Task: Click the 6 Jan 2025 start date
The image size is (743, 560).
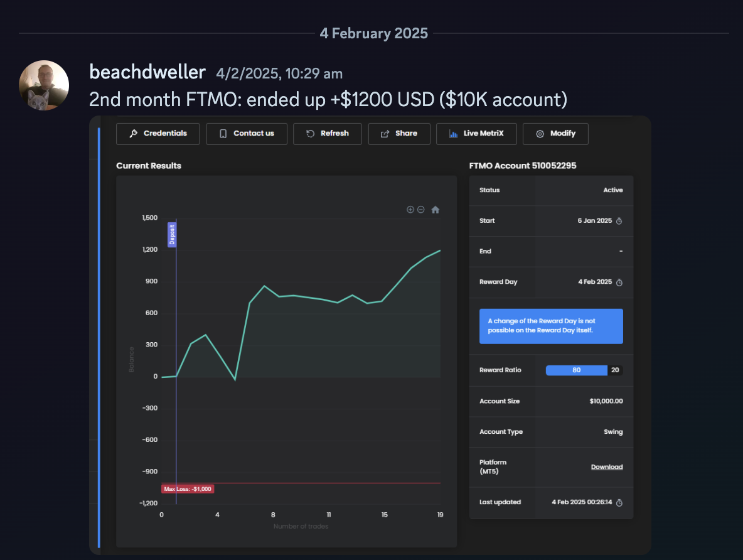Action: tap(595, 221)
